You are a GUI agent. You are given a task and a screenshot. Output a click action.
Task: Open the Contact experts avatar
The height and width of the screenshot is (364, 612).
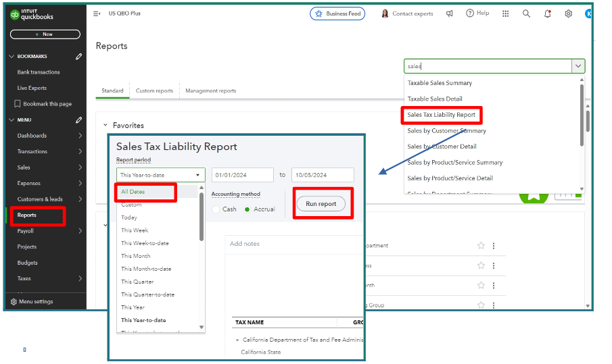coord(385,14)
